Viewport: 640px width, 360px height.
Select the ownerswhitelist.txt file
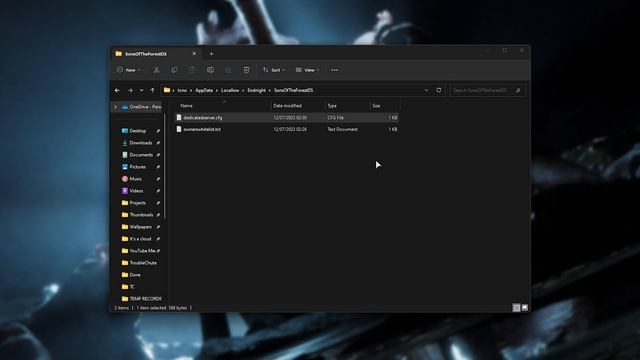click(x=287, y=129)
